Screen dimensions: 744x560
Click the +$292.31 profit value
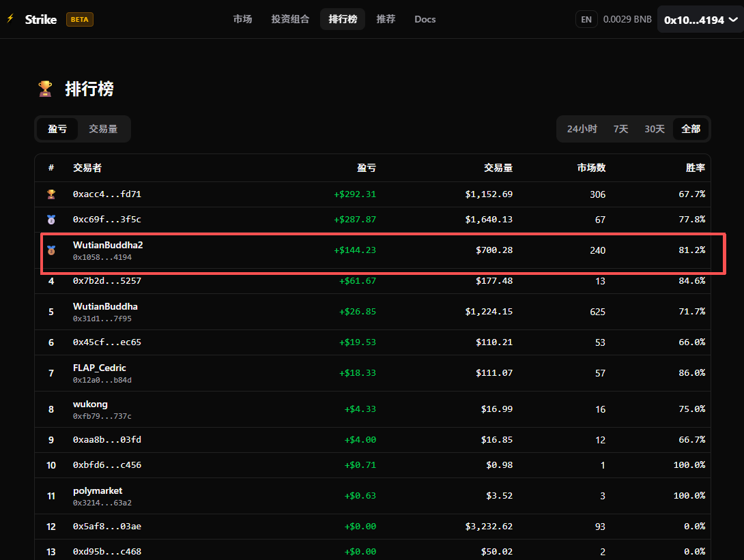coord(355,194)
